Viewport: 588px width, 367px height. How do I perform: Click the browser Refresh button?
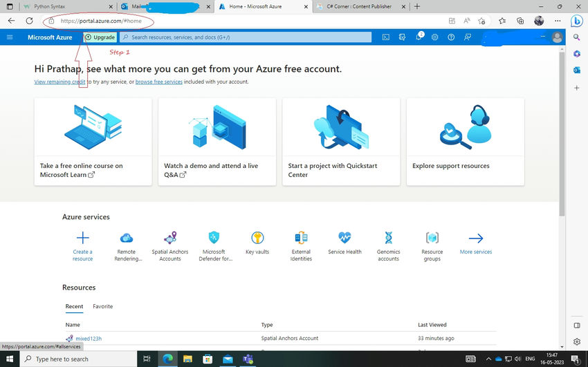point(29,21)
